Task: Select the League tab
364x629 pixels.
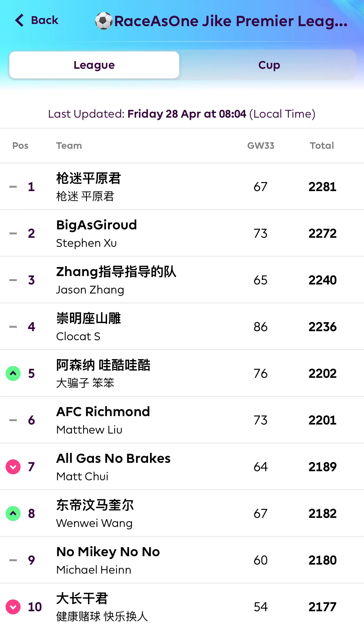Action: (x=94, y=65)
